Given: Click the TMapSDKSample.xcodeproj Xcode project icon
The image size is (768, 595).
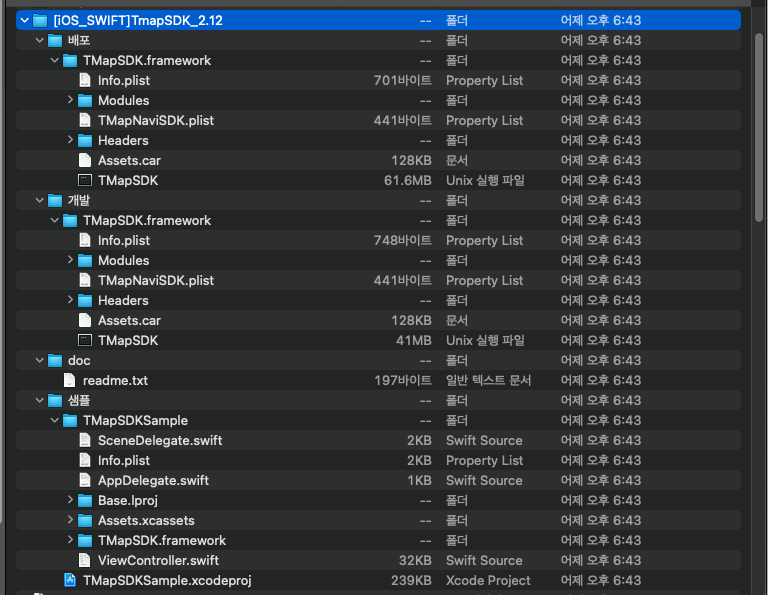Looking at the screenshot, I should coord(70,580).
